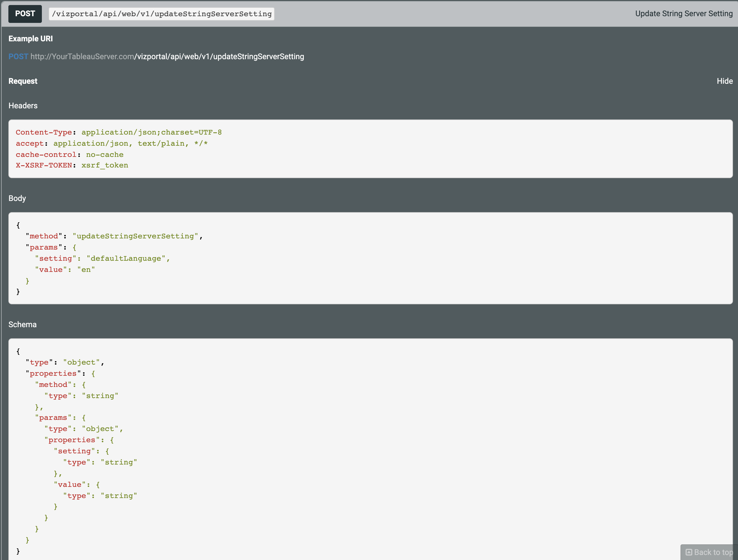Click the Request section heading
The width and height of the screenshot is (738, 560).
coord(23,81)
